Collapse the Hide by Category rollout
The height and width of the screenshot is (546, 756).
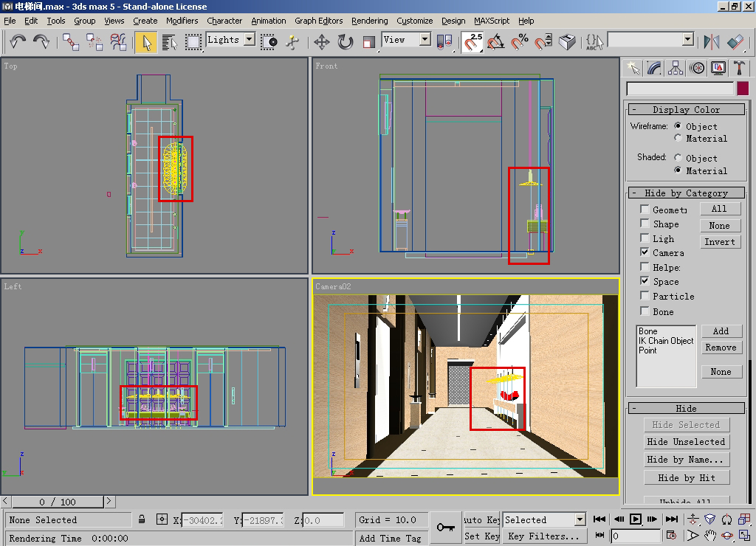(x=686, y=193)
